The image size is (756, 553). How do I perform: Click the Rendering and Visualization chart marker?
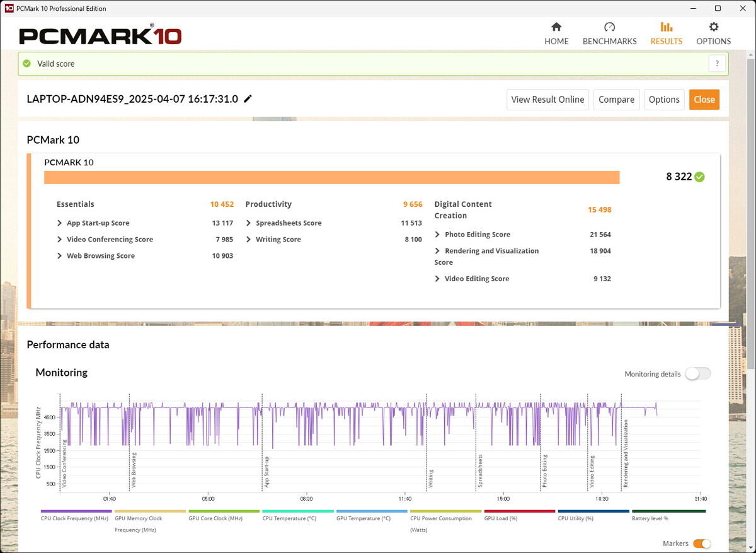(626, 454)
